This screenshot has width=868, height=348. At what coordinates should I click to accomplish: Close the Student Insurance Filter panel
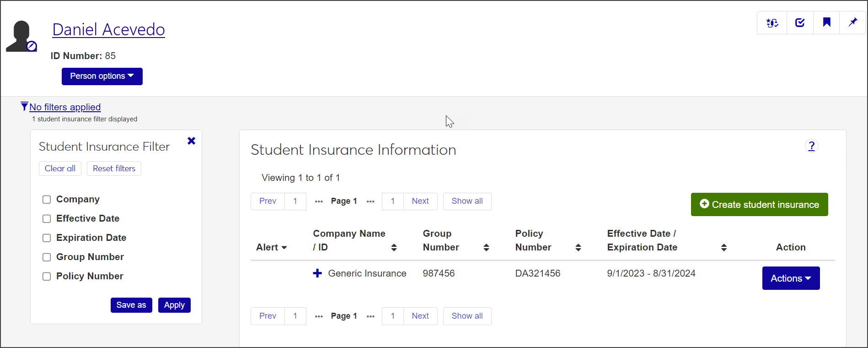[x=191, y=141]
